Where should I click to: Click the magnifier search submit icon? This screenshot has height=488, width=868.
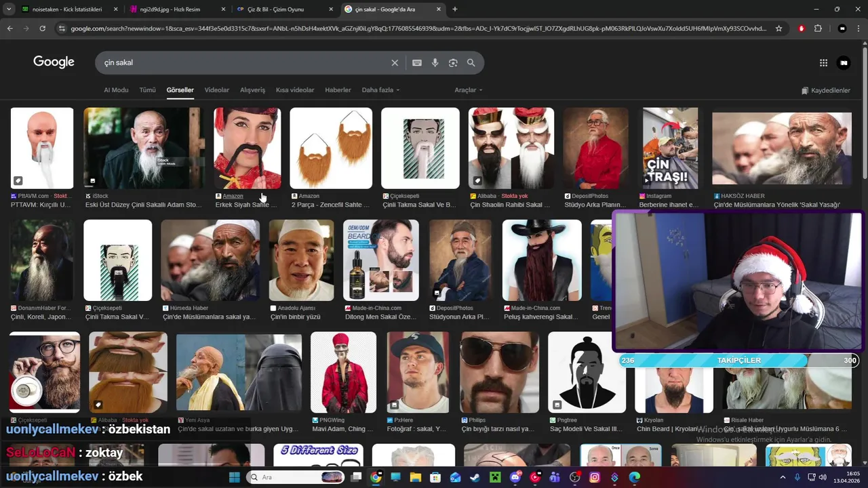[x=471, y=62]
